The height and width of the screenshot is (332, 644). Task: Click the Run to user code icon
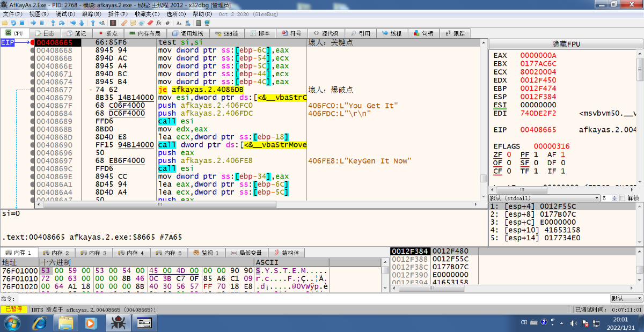coord(101,23)
